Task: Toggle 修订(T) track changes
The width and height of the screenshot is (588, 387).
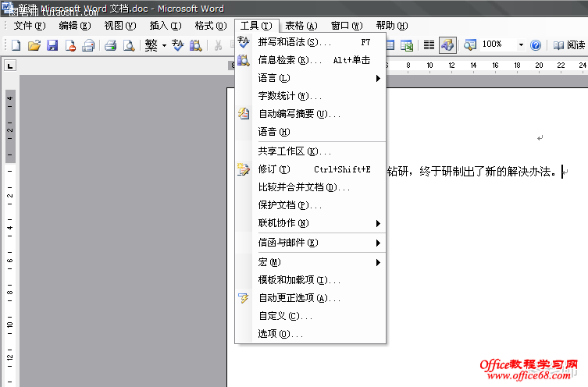Action: [311, 170]
